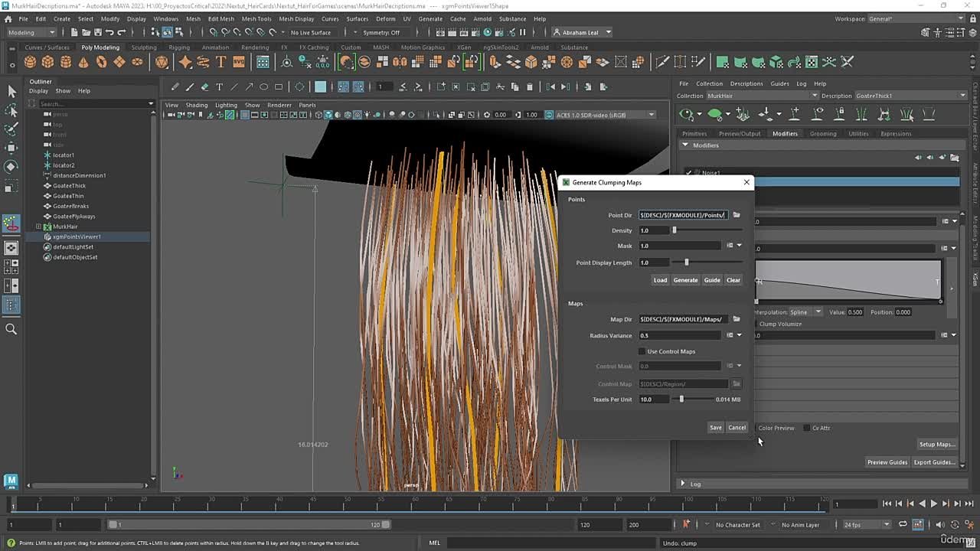The width and height of the screenshot is (980, 551).
Task: Click Mask expression editor icon
Action: (x=730, y=246)
